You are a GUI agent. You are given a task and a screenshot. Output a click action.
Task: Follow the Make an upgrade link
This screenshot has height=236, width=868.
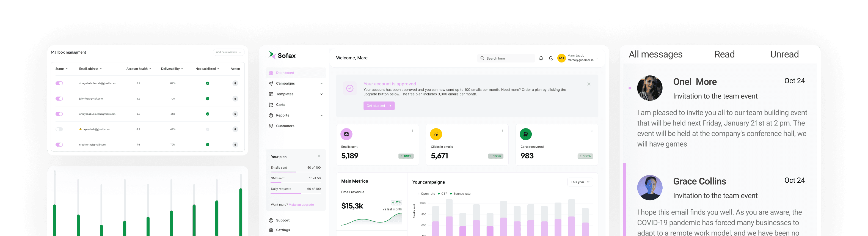pos(301,205)
